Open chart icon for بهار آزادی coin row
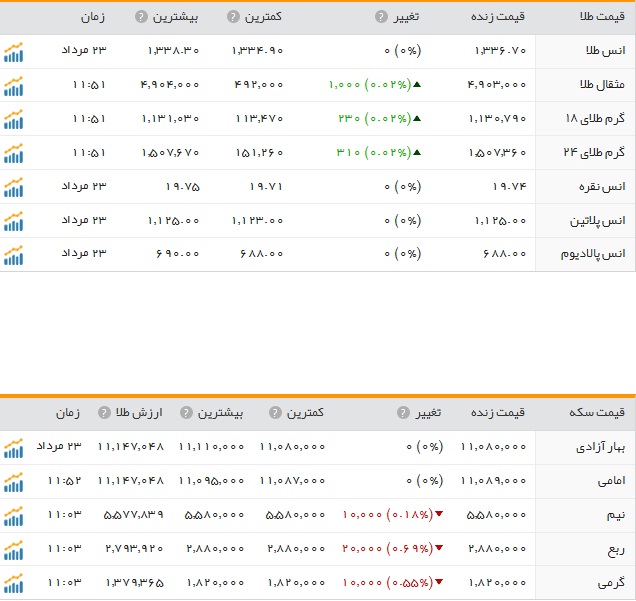 13,448
